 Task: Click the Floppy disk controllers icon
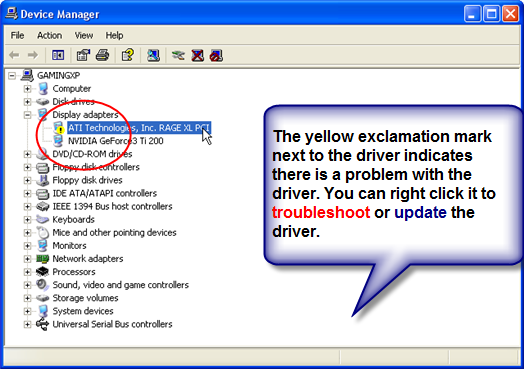tap(42, 167)
